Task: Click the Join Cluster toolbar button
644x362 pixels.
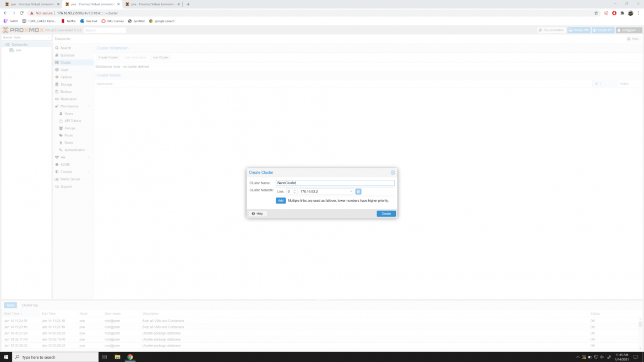Action: coord(161,57)
